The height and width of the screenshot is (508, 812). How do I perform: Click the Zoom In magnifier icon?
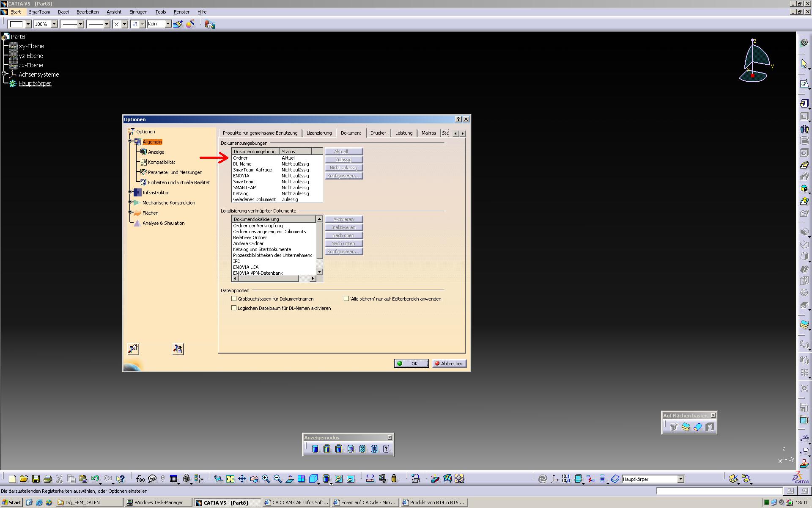[266, 479]
